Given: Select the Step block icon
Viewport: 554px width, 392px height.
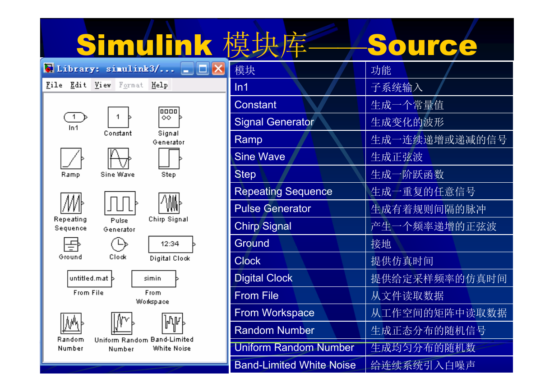Looking at the screenshot, I should (170, 159).
